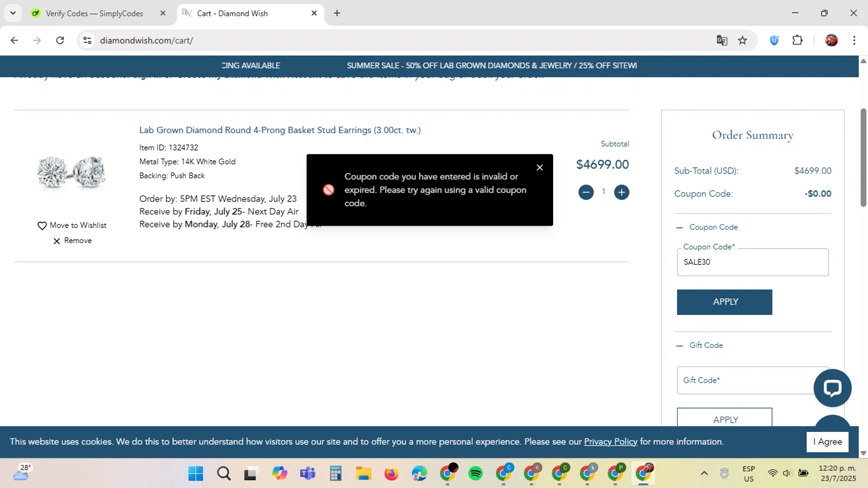Open the Chrome three-dot menu
The height and width of the screenshot is (488, 868).
854,41
